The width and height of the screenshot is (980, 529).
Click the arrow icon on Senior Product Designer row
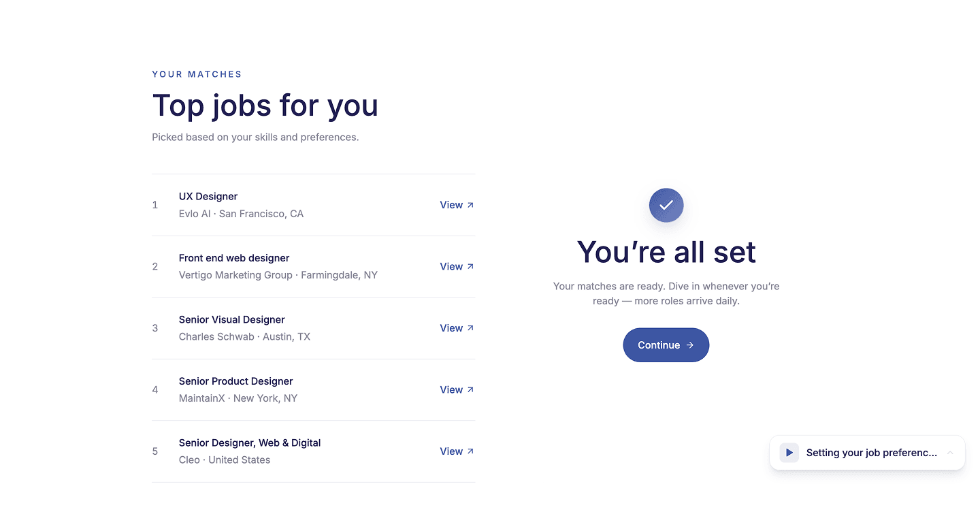[x=470, y=389]
